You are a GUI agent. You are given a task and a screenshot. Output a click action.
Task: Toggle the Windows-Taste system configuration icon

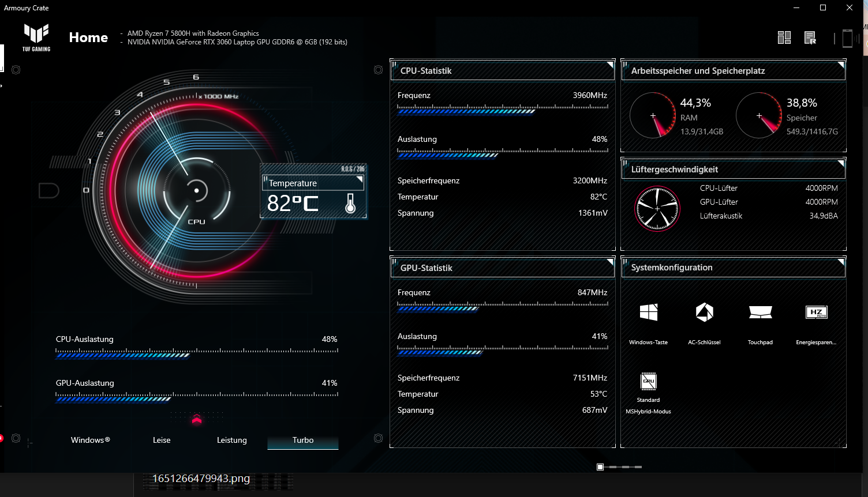pos(649,312)
